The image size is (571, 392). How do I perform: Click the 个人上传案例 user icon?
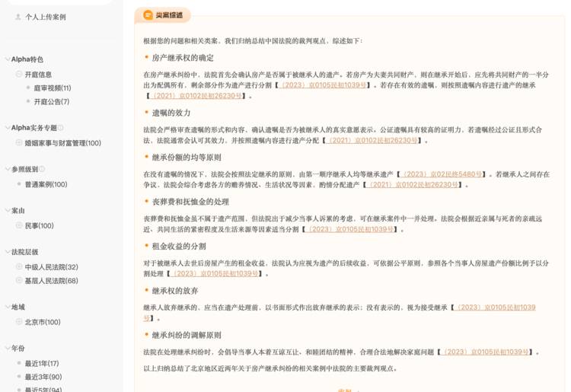pyautogui.click(x=18, y=17)
